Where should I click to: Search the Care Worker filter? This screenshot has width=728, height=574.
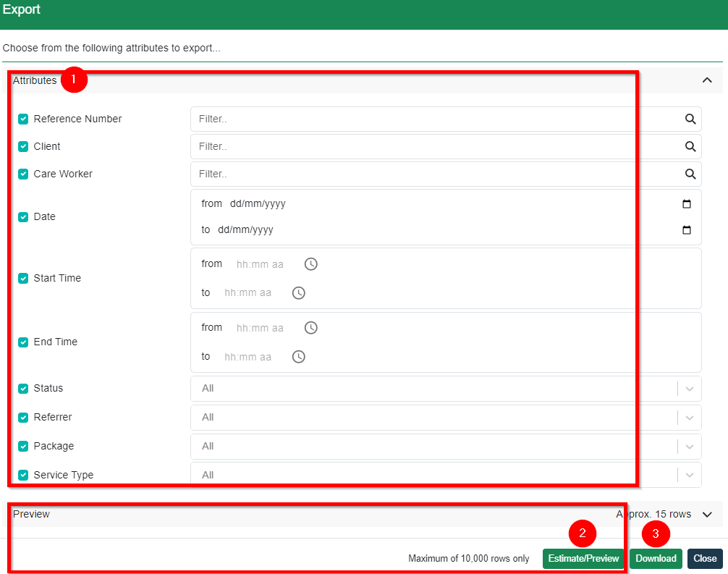point(690,174)
